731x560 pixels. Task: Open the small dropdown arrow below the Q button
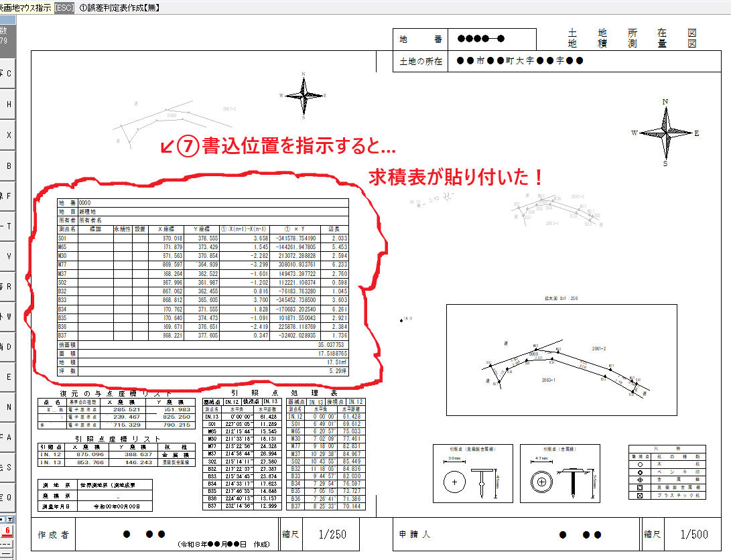(x=10, y=519)
